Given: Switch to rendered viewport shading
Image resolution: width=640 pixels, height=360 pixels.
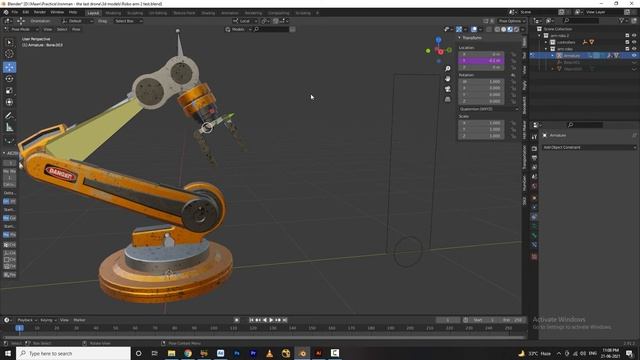Looking at the screenshot, I should point(516,29).
